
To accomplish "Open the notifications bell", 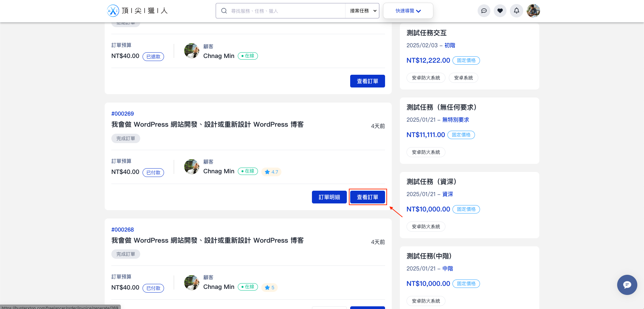I will click(x=516, y=10).
